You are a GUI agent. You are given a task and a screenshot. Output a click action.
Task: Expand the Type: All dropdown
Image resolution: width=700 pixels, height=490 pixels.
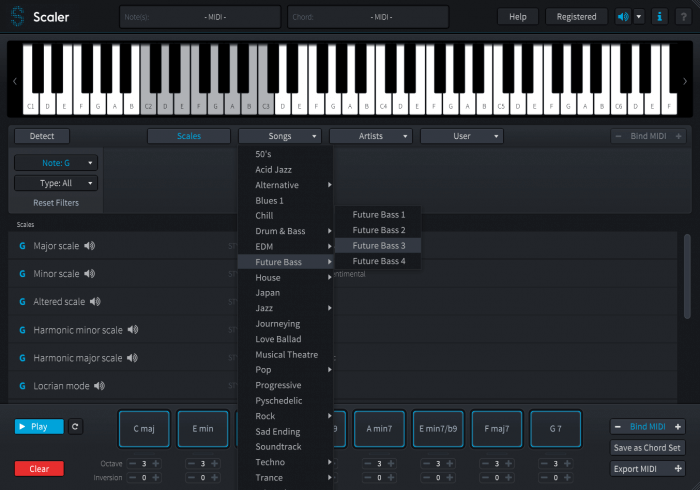point(56,183)
